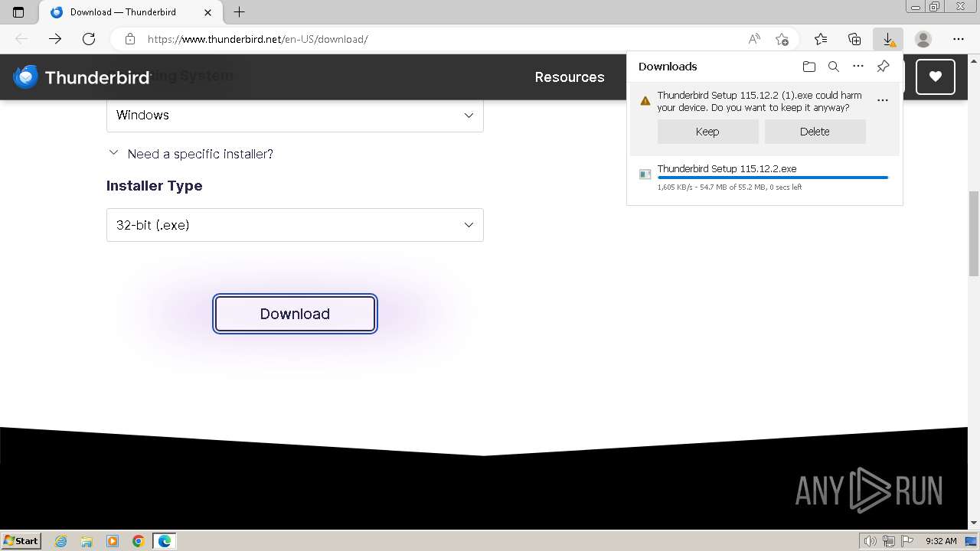The height and width of the screenshot is (551, 980).
Task: Open media player from taskbar
Action: pyautogui.click(x=113, y=541)
